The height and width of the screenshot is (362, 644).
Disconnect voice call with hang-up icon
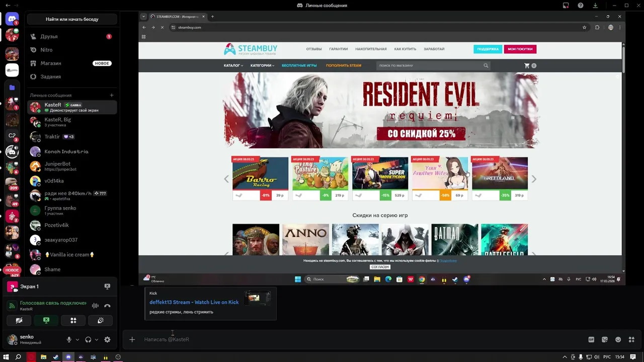click(x=107, y=306)
